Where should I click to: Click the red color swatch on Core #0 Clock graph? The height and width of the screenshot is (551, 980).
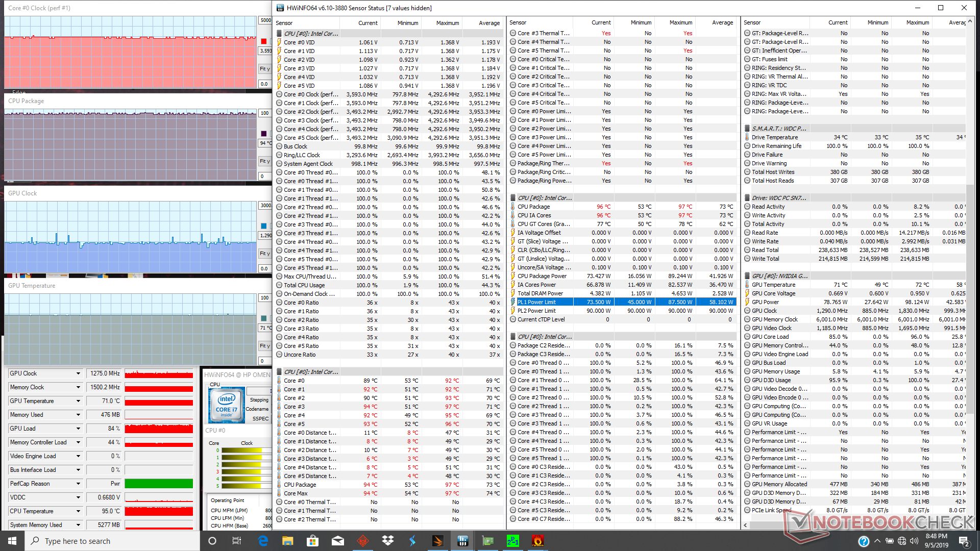pyautogui.click(x=263, y=41)
